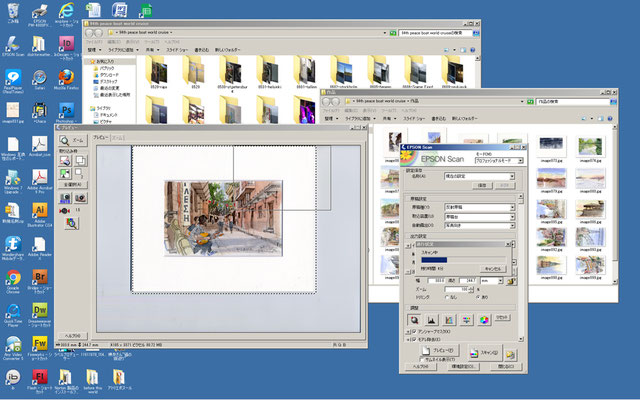Click the manual camera icon next to AUTO
640x400 pixels.
click(80, 198)
